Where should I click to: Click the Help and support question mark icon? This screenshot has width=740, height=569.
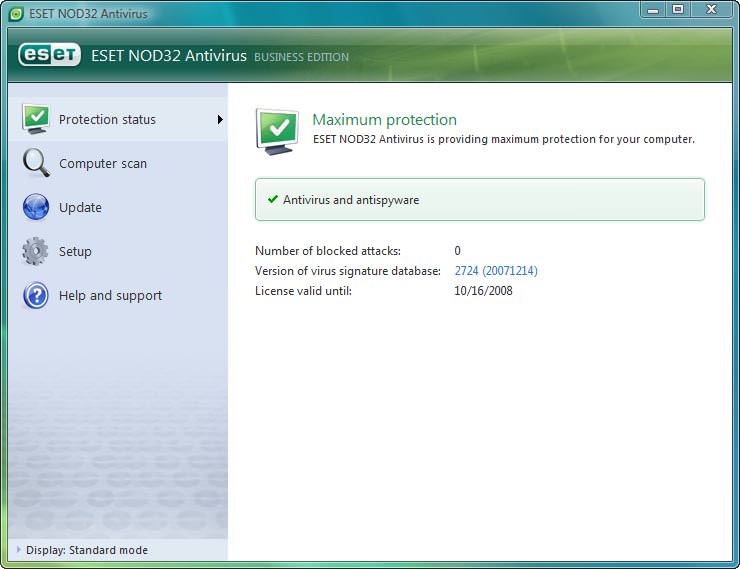pos(36,295)
